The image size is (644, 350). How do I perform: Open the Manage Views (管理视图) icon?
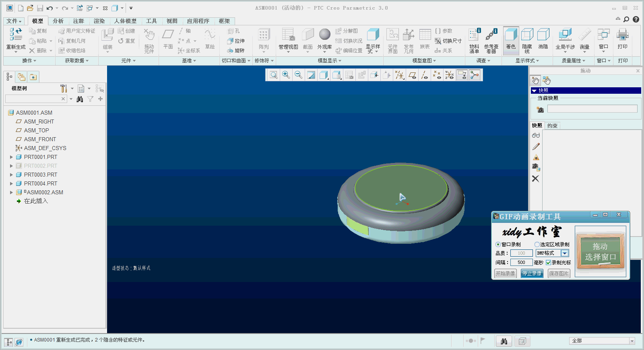288,35
